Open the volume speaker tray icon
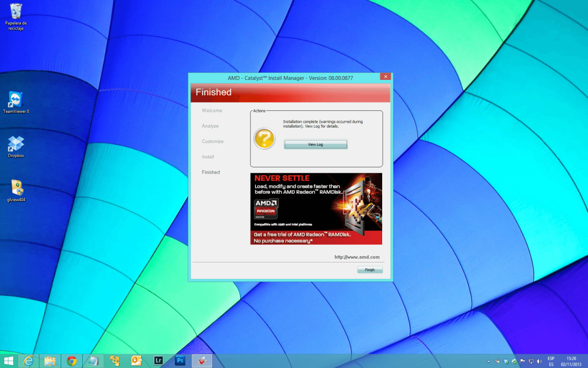Image resolution: width=588 pixels, height=368 pixels. (x=539, y=361)
